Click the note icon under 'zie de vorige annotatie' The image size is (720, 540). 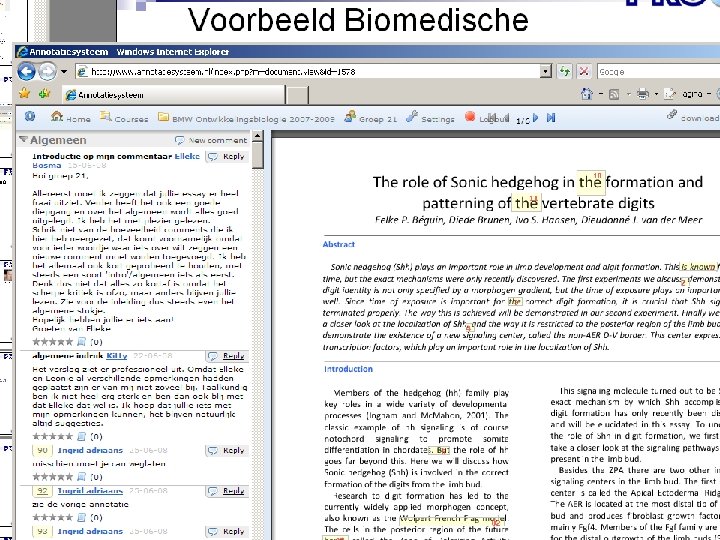coord(81,518)
